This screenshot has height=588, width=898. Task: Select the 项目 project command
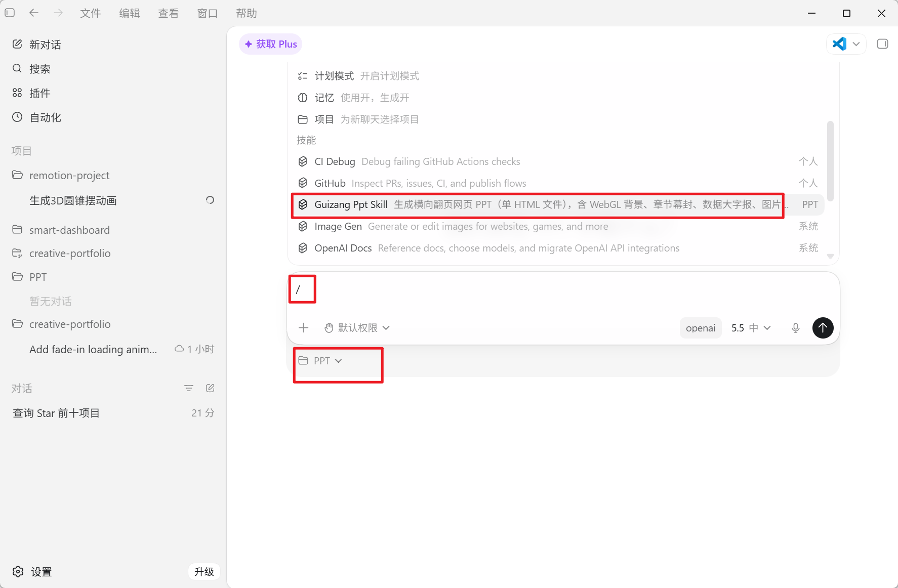(557, 119)
